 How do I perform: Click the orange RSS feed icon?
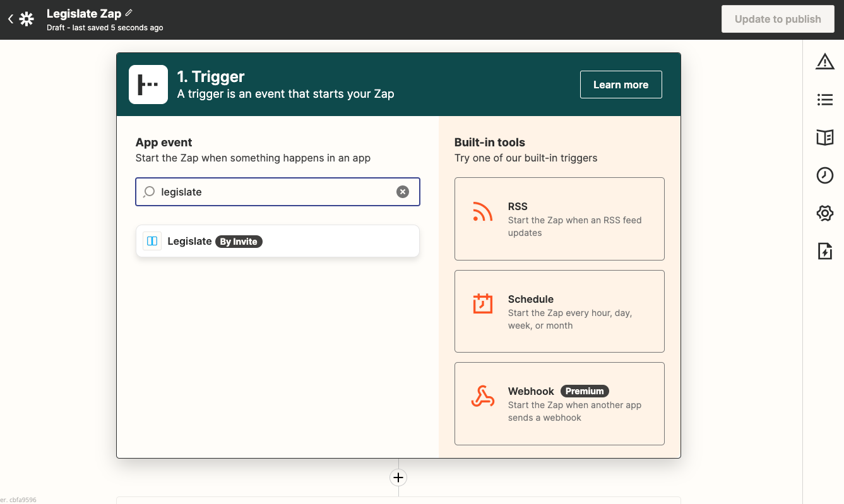(482, 211)
